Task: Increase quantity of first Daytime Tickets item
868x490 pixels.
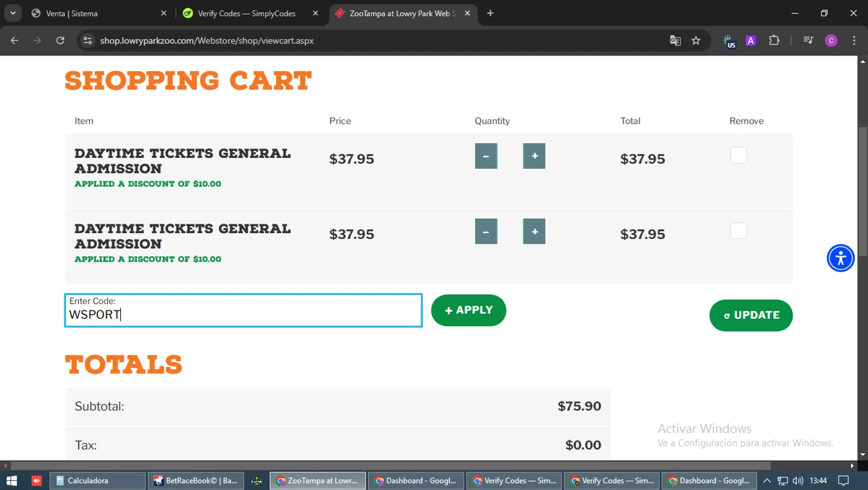Action: [534, 156]
